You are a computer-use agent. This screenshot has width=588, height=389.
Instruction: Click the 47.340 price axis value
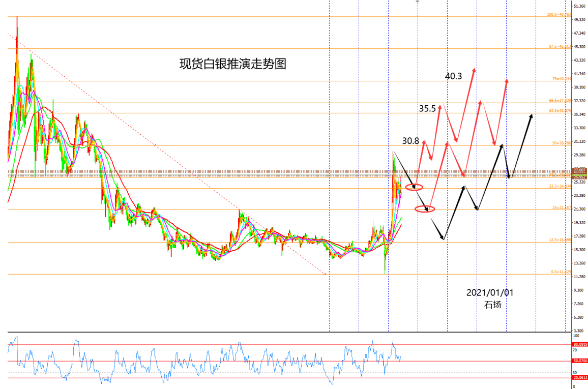(580, 34)
